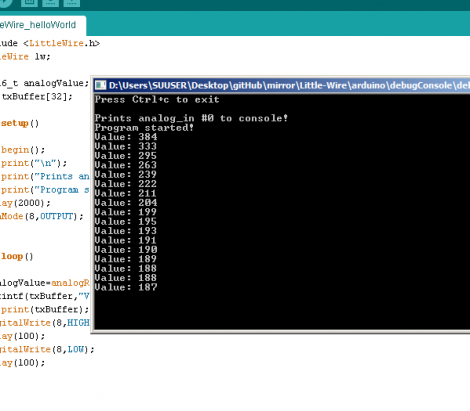Click the 'ay(2000);' delay line in editor

click(25, 203)
